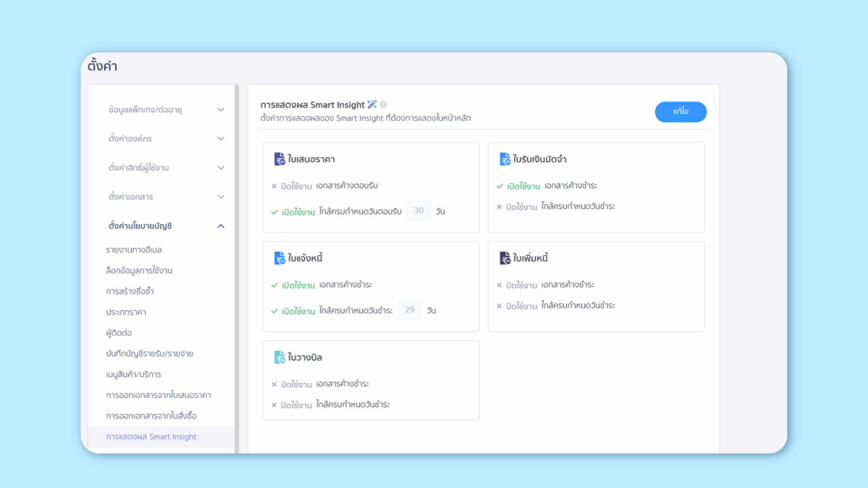Expand the ตั้งค่าองค์กร section chevron

coord(221,139)
